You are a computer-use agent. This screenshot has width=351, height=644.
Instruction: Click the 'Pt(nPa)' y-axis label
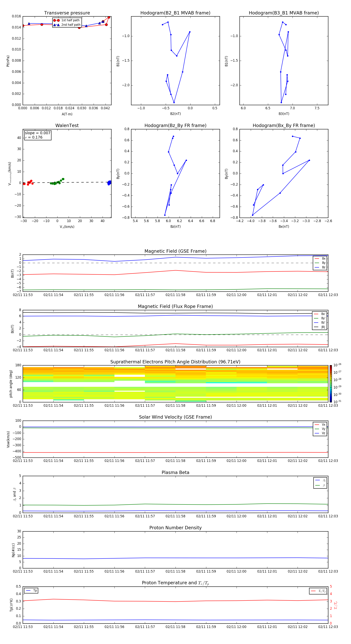pos(8,61)
